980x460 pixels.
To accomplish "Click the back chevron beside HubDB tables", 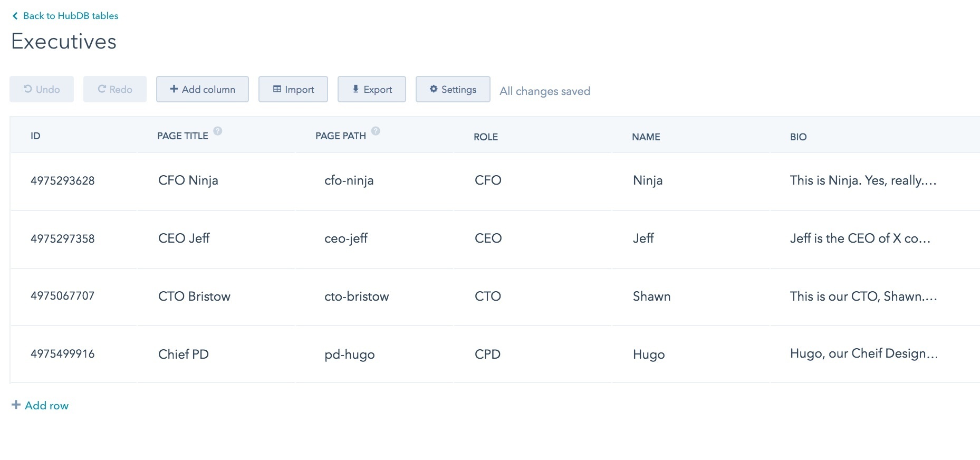I will [15, 16].
